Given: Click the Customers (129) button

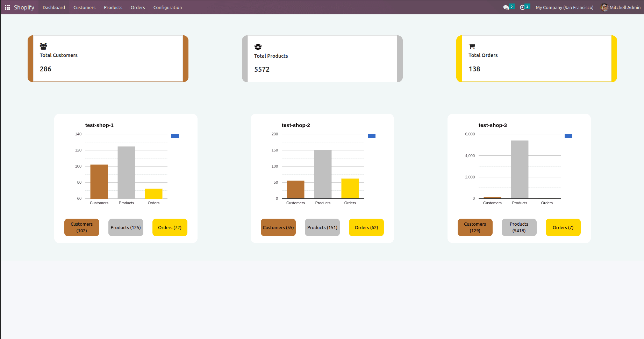Looking at the screenshot, I should 475,227.
